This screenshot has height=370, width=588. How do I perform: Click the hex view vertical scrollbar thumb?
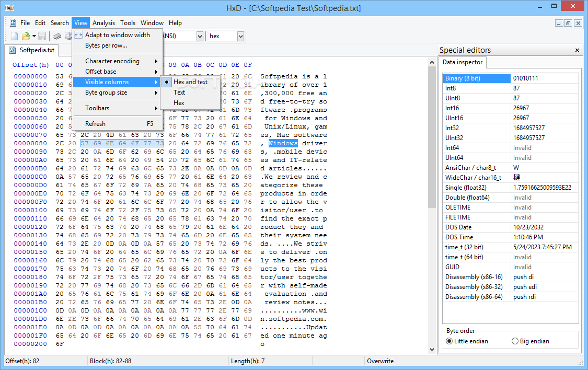click(x=432, y=138)
